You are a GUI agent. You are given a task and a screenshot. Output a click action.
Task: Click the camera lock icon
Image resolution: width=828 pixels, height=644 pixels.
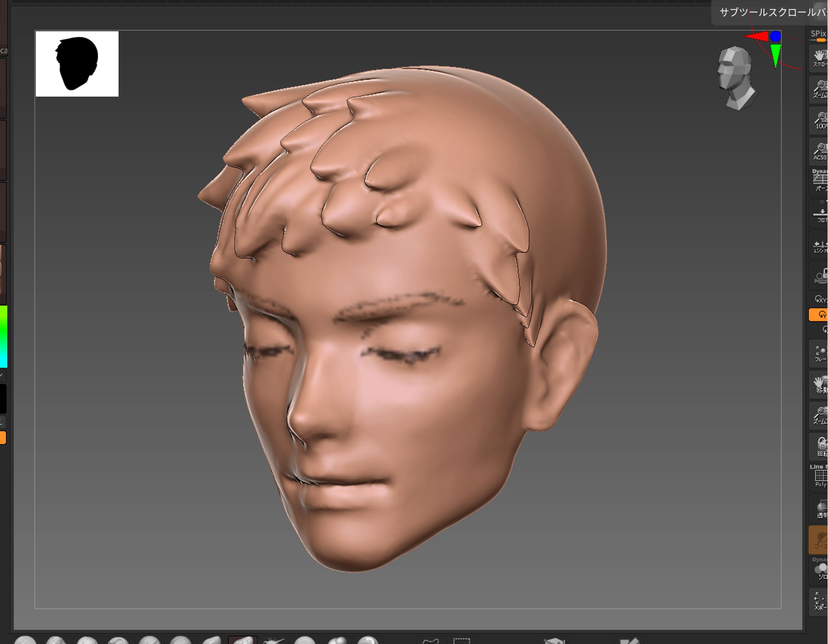820,276
